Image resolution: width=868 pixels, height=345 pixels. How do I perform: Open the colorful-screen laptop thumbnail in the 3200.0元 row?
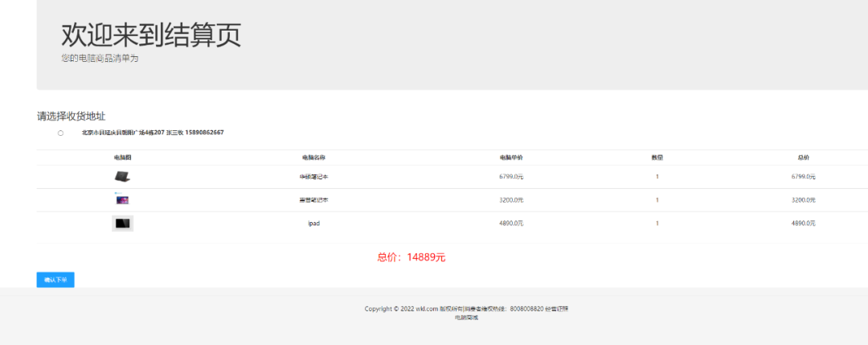point(122,199)
